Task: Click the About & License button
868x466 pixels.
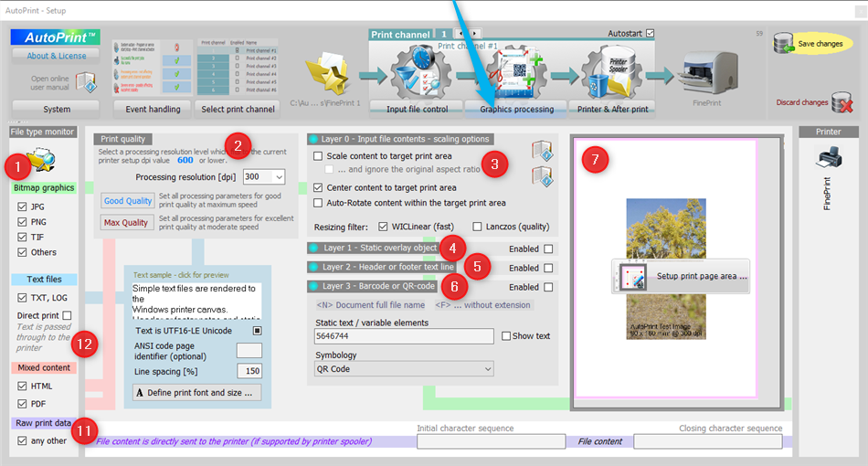Action: click(x=56, y=56)
